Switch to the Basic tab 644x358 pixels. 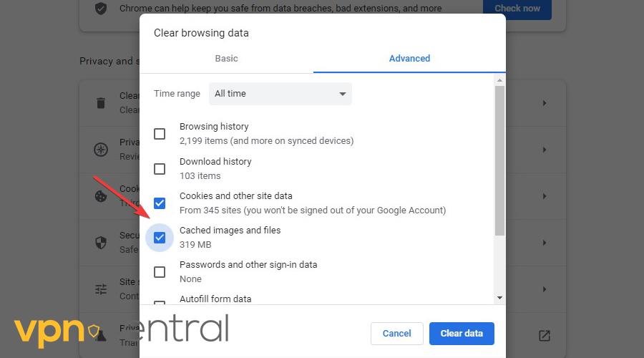[x=226, y=59]
